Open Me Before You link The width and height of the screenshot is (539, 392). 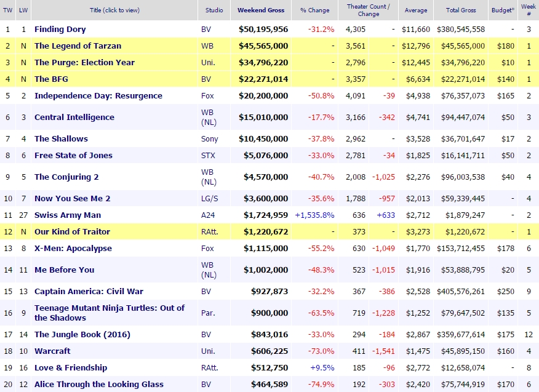point(64,270)
